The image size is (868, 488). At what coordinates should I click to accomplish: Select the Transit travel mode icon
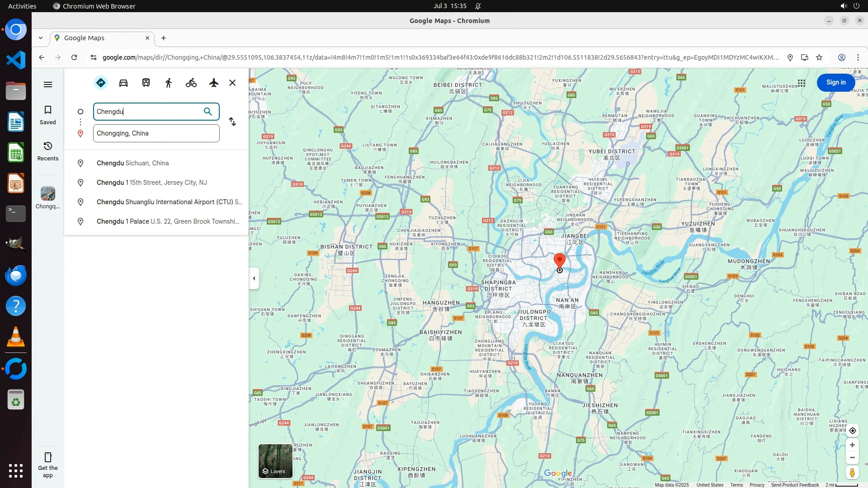pos(146,83)
